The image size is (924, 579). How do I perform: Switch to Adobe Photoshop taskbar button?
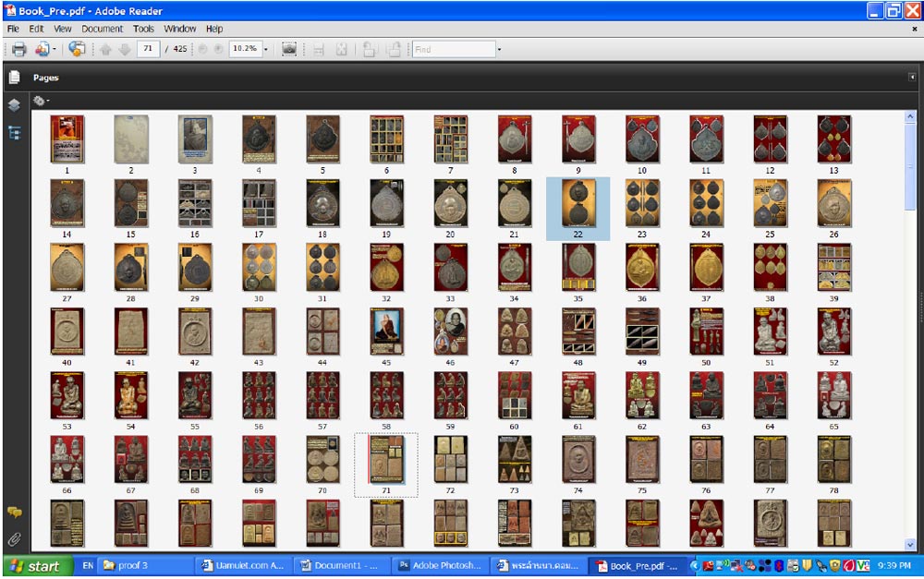439,566
